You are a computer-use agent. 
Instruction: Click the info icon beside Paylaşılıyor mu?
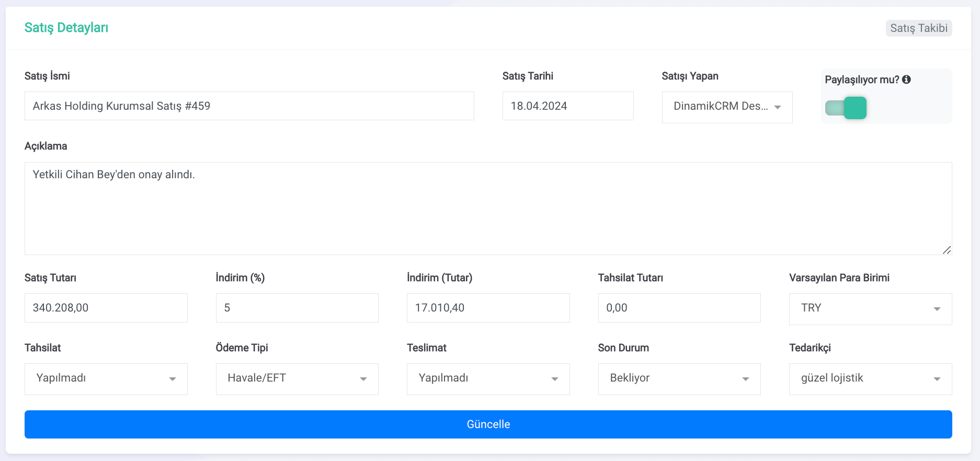906,79
